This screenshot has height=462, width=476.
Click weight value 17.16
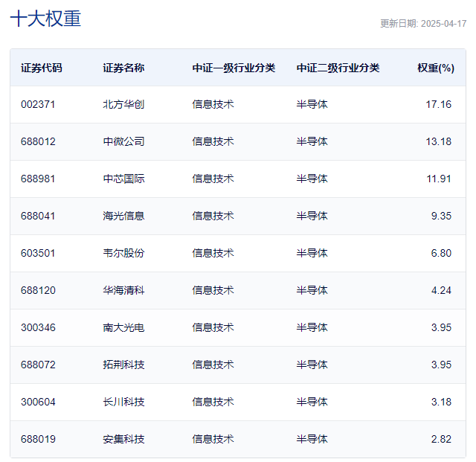pos(439,104)
